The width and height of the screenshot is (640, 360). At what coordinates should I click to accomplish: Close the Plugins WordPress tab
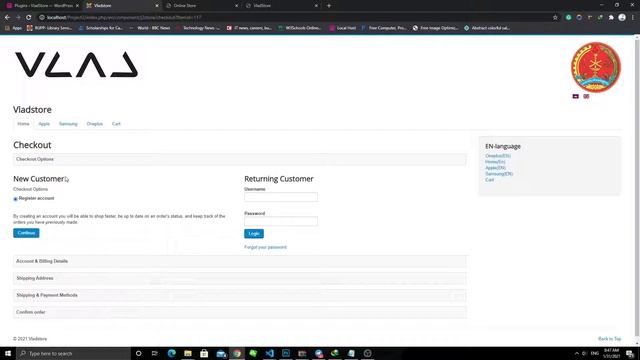[x=77, y=6]
